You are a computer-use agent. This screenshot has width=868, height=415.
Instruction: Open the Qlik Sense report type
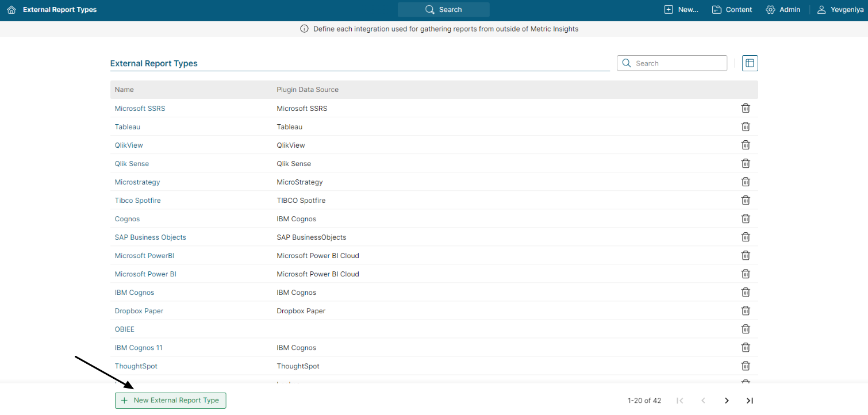pyautogui.click(x=132, y=163)
